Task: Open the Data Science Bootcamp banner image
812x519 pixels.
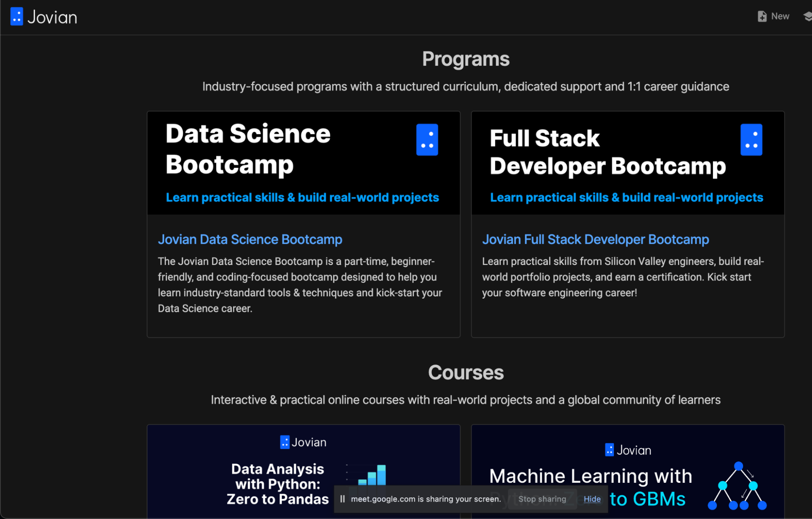Action: (x=303, y=163)
